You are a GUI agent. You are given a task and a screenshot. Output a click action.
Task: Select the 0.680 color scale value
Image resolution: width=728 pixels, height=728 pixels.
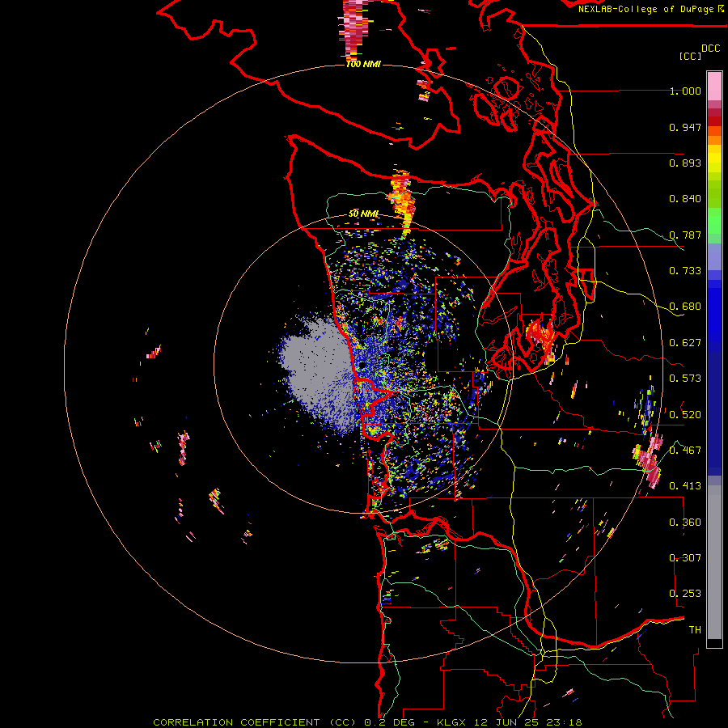point(685,307)
